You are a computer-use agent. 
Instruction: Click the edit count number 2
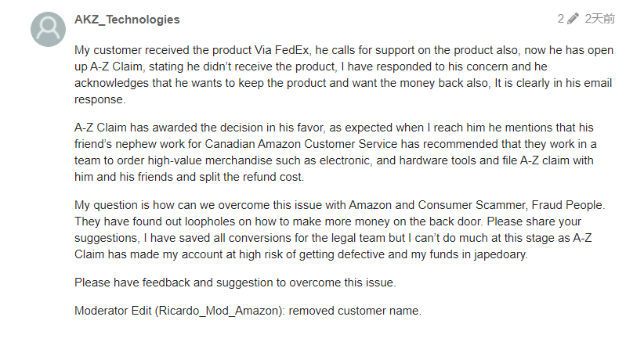561,19
